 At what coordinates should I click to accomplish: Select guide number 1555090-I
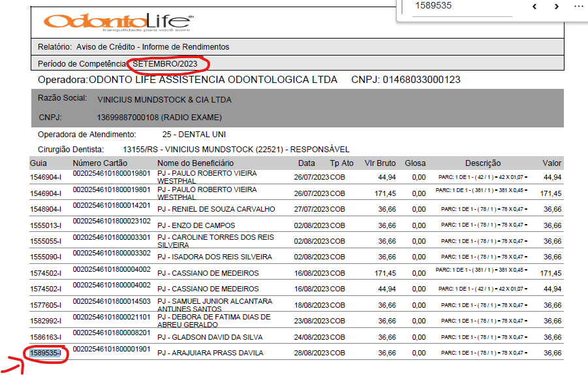pyautogui.click(x=46, y=257)
